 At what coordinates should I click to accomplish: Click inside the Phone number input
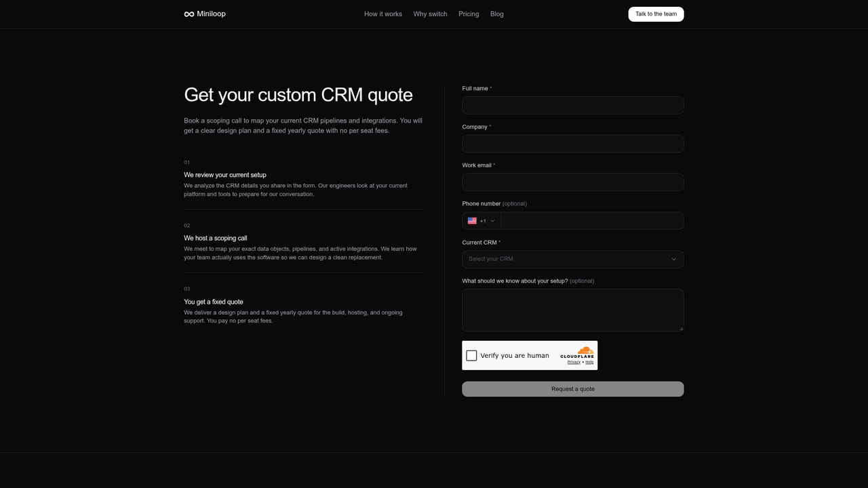point(592,221)
